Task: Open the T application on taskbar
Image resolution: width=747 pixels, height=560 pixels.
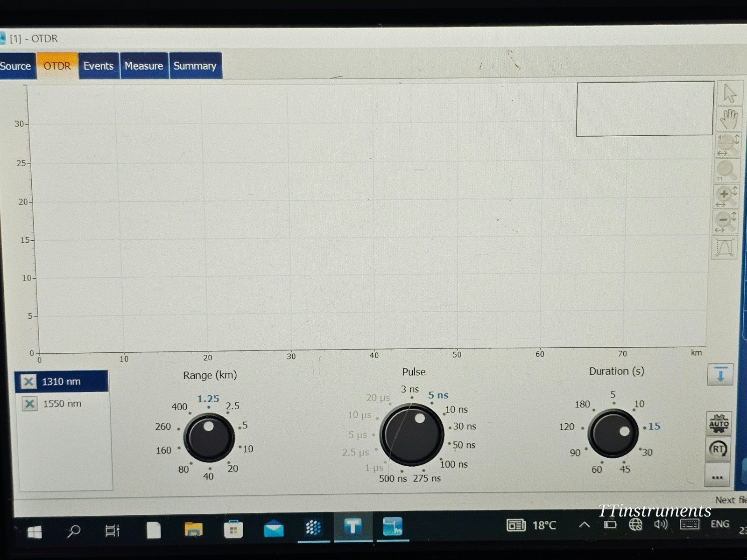Action: pos(353,527)
